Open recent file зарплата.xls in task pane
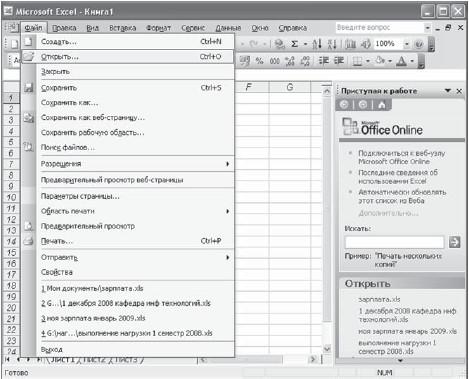469x379 pixels. click(379, 299)
